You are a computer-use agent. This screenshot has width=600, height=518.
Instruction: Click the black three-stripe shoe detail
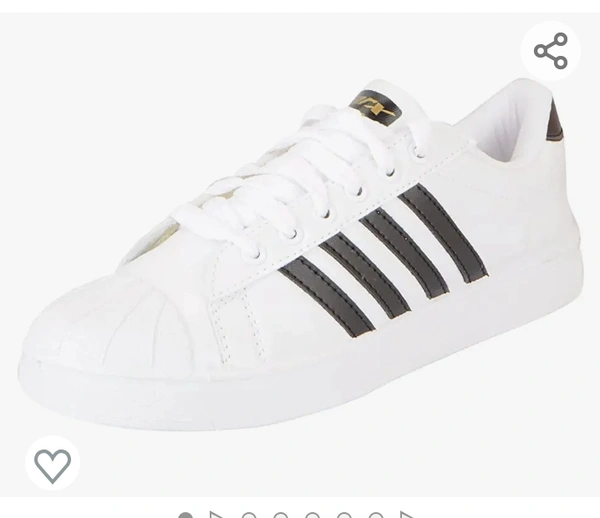coord(383,260)
